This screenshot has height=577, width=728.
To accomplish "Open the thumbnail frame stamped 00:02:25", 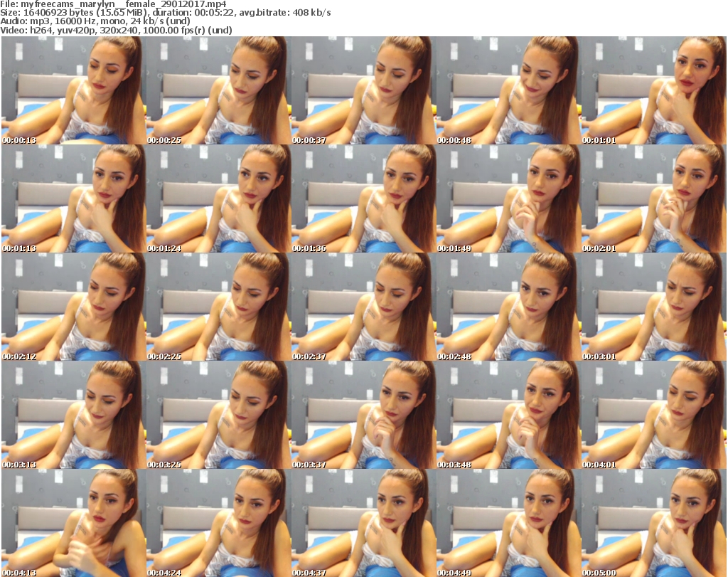I will click(x=218, y=307).
